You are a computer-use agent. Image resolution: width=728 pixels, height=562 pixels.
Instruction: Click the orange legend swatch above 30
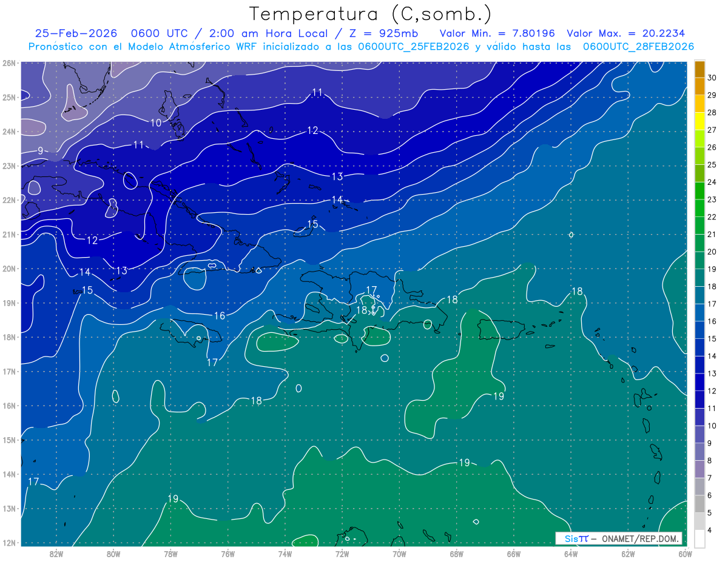click(x=699, y=69)
